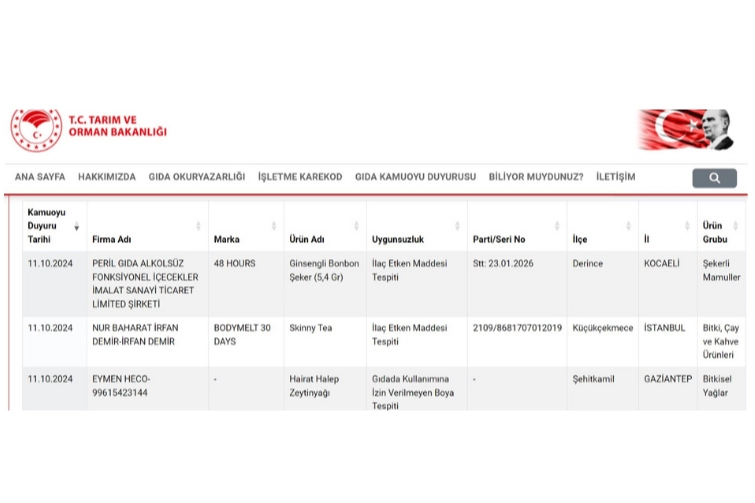Select the İSTANBUL province cell
This screenshot has height=503, width=755.
coord(668,341)
